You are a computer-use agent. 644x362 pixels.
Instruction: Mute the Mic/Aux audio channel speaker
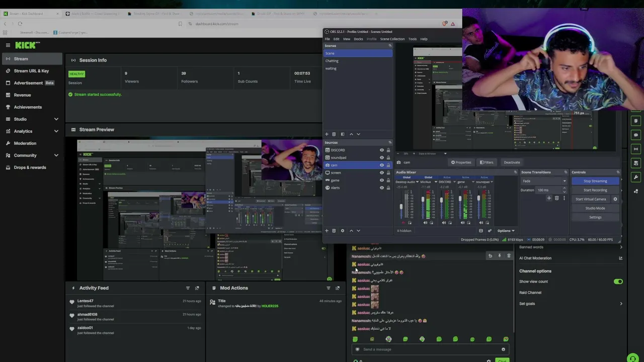point(425,223)
